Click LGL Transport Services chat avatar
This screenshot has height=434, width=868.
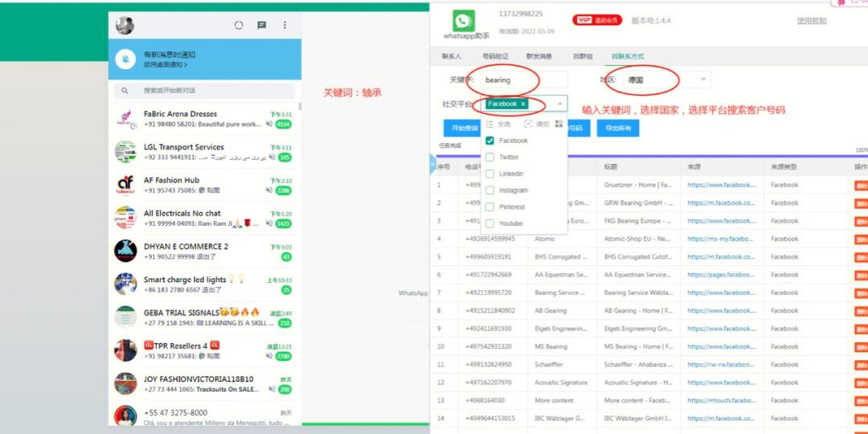tap(125, 152)
